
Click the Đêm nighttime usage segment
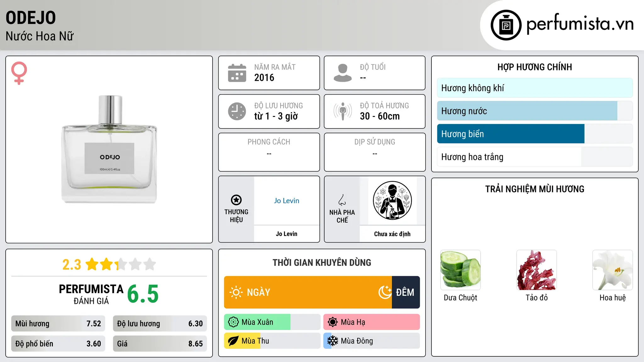click(406, 292)
